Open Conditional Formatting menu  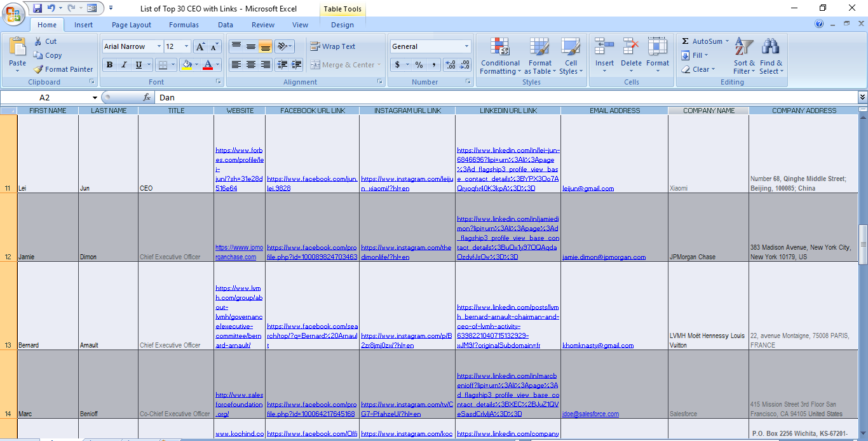coord(500,56)
